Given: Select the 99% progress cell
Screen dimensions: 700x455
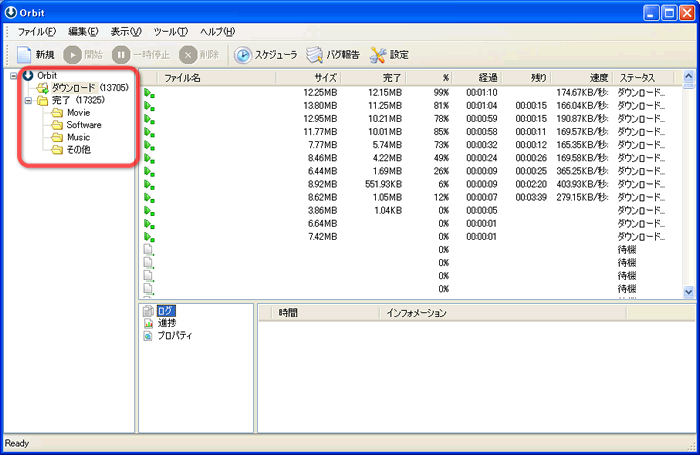Looking at the screenshot, I should point(441,92).
